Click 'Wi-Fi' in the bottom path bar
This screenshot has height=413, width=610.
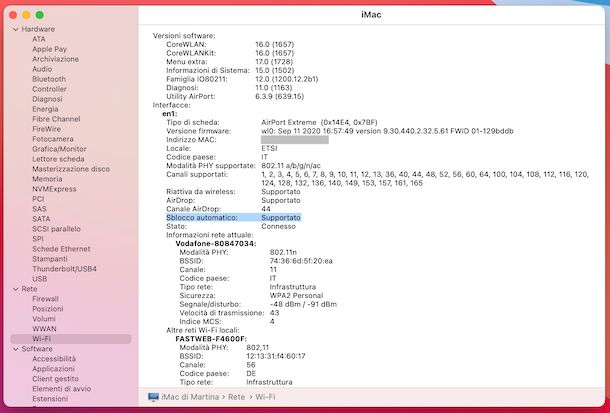click(265, 397)
